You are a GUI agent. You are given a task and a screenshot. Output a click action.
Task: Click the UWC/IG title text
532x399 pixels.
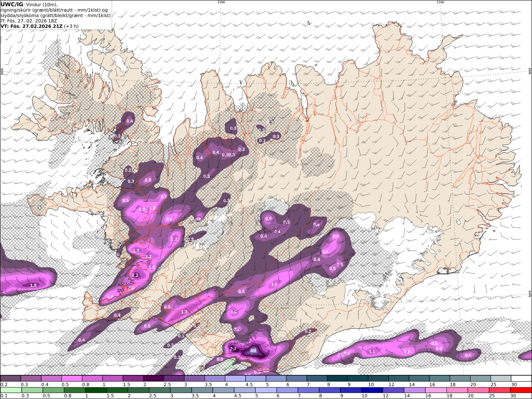coord(12,5)
